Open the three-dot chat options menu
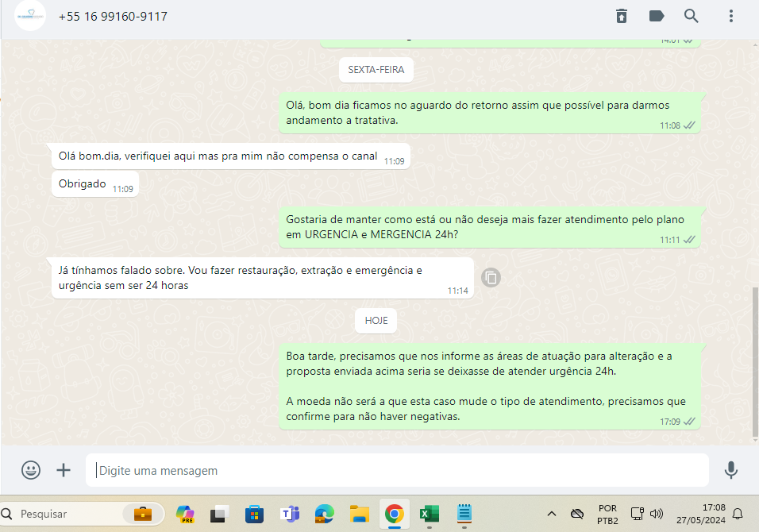759x532 pixels. click(x=730, y=16)
